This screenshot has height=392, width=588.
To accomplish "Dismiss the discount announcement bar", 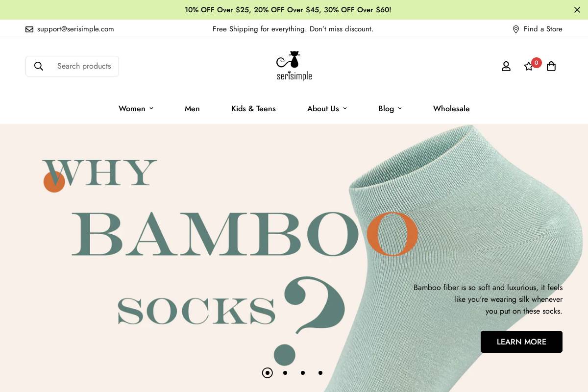I will pyautogui.click(x=577, y=10).
